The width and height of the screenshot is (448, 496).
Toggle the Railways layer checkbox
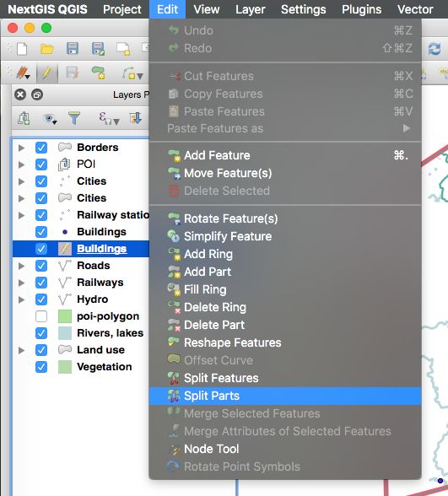[41, 283]
